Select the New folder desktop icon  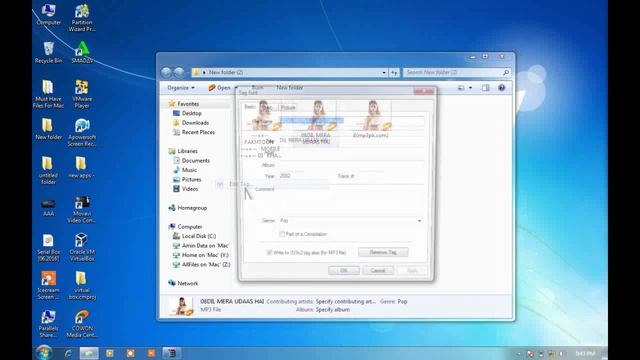tap(48, 129)
